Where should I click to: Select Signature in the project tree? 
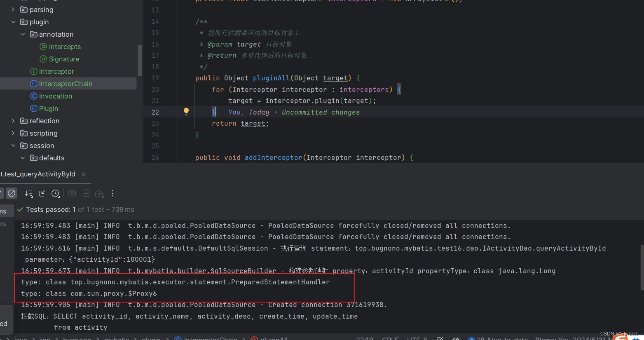[x=64, y=59]
